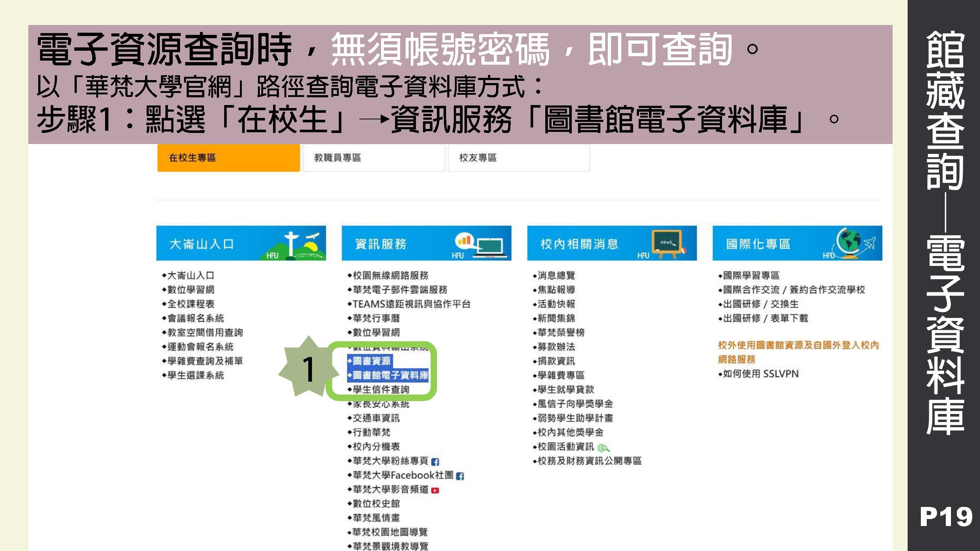This screenshot has height=551, width=980.
Task: Open 校內其他獎學金 link
Action: coord(571,432)
